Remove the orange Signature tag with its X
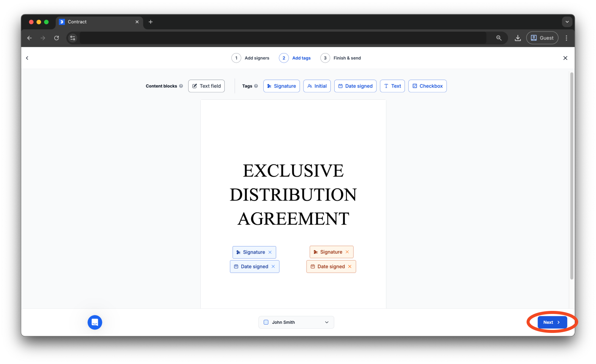 347,252
